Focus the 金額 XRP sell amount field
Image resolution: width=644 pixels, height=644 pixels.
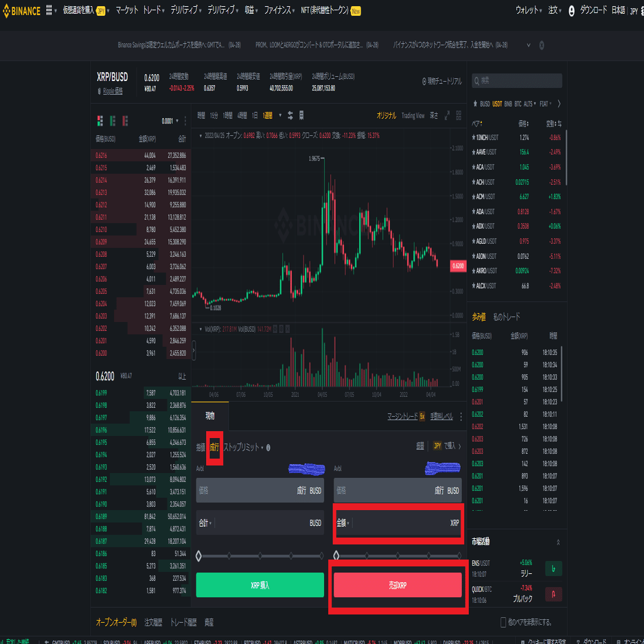398,523
